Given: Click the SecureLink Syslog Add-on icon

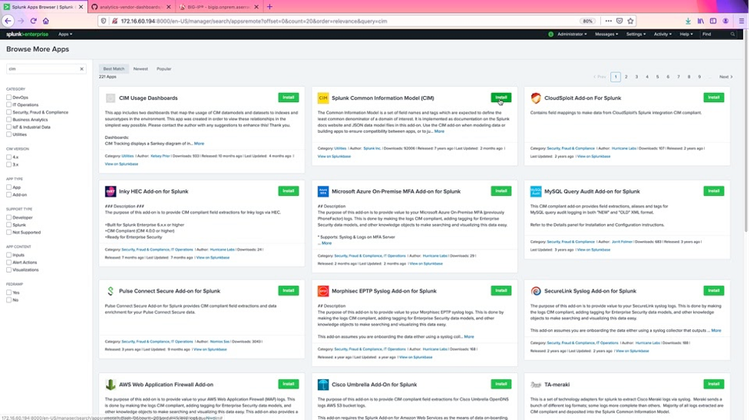Looking at the screenshot, I should (x=536, y=291).
